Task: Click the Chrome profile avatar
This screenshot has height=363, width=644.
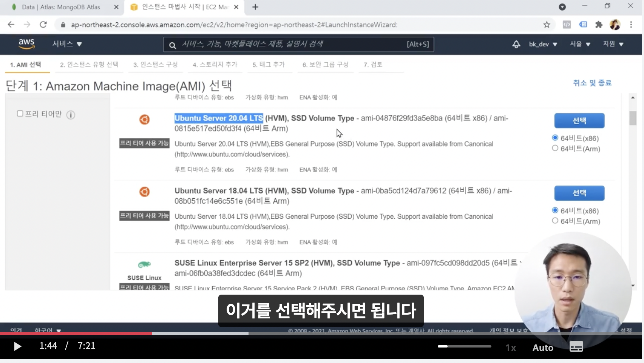Action: click(615, 25)
